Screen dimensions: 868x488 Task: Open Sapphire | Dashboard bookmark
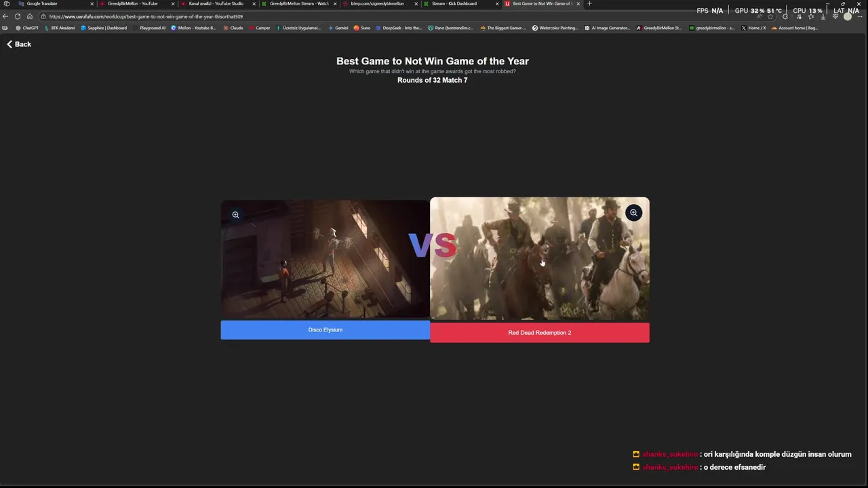point(104,28)
